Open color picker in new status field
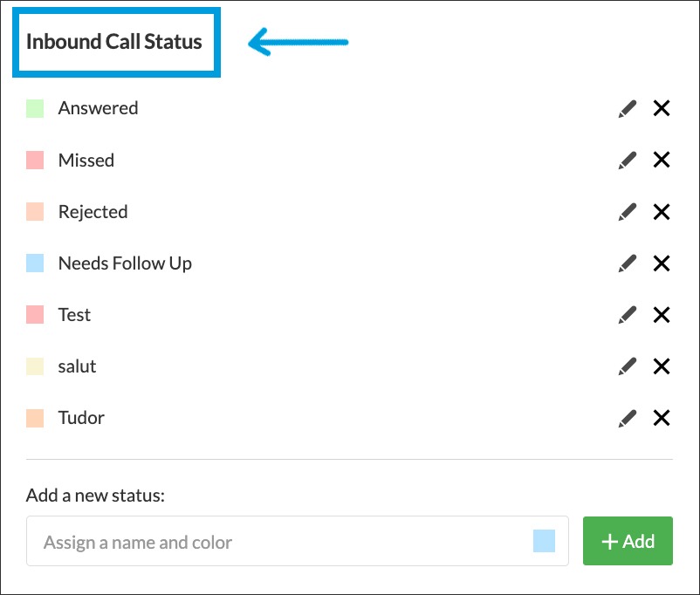The height and width of the screenshot is (595, 700). coord(544,542)
